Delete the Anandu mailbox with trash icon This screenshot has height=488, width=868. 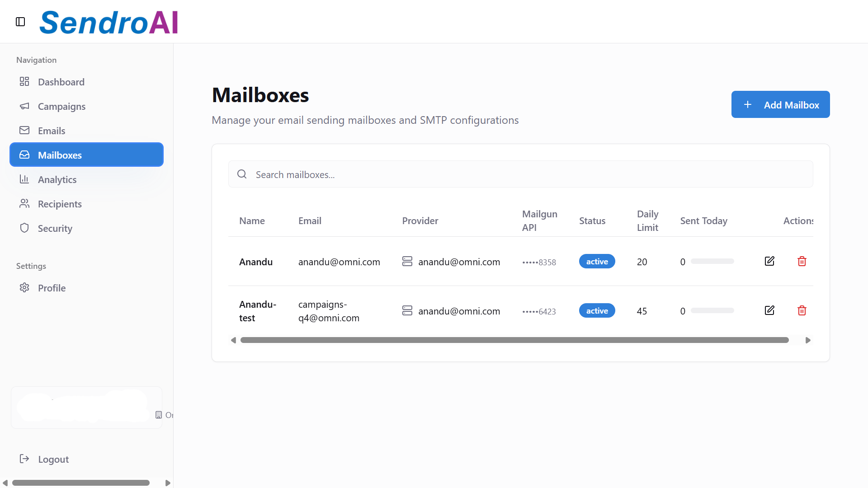pos(802,261)
